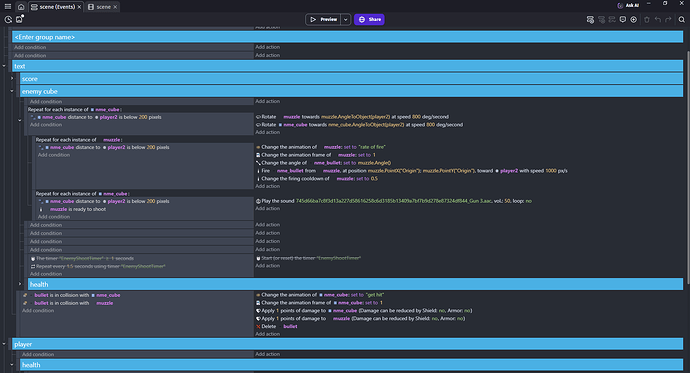
Task: Select the 'enemy cube' group header
Action: (352, 91)
